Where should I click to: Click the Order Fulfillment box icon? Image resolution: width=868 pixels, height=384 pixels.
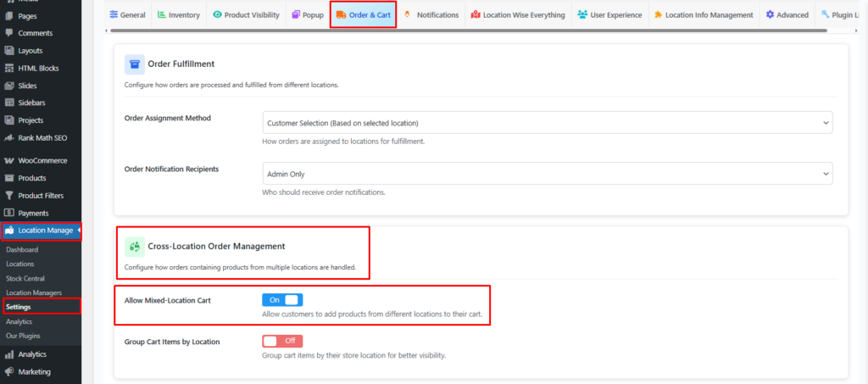(x=134, y=64)
